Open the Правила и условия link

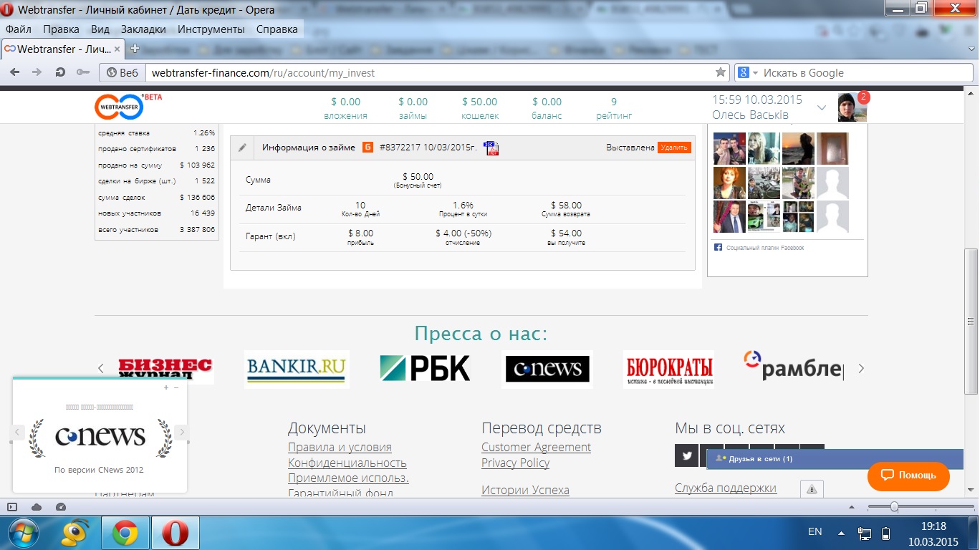340,447
